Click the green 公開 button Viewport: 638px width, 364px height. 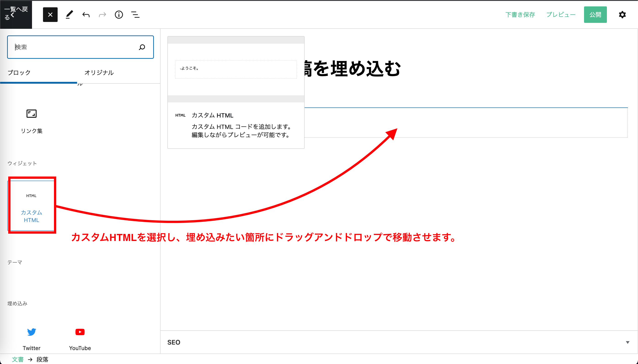[595, 15]
